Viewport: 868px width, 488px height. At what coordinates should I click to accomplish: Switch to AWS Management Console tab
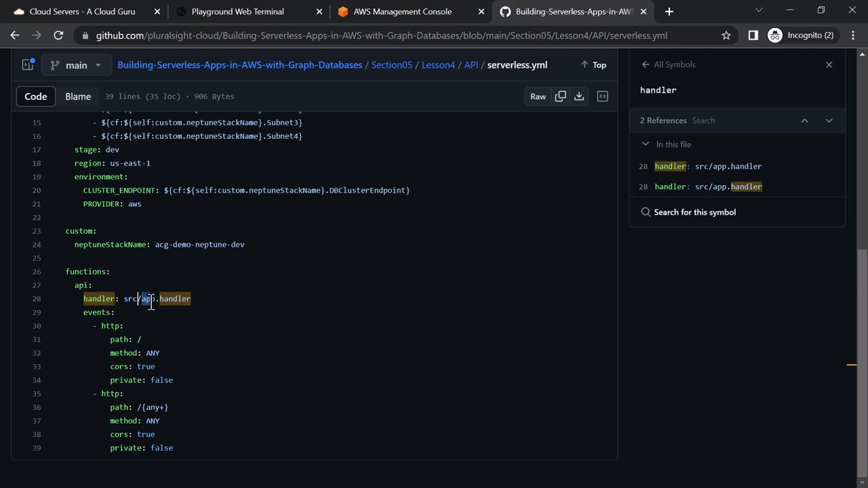pyautogui.click(x=402, y=12)
